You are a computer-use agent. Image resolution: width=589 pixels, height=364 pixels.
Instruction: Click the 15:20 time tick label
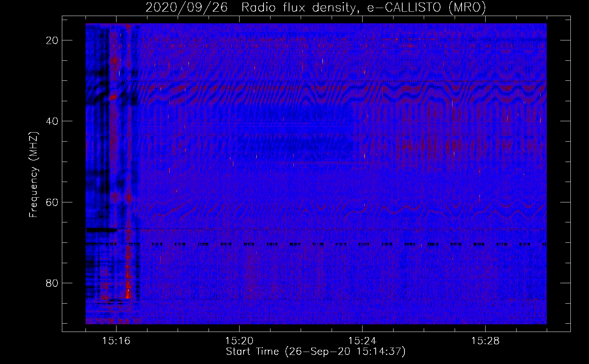pyautogui.click(x=239, y=341)
